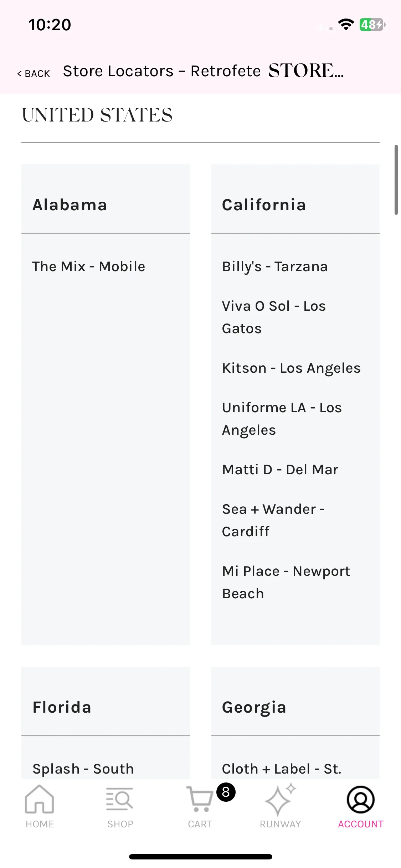This screenshot has width=401, height=868.
Task: Open the Account profile icon
Action: click(x=361, y=800)
